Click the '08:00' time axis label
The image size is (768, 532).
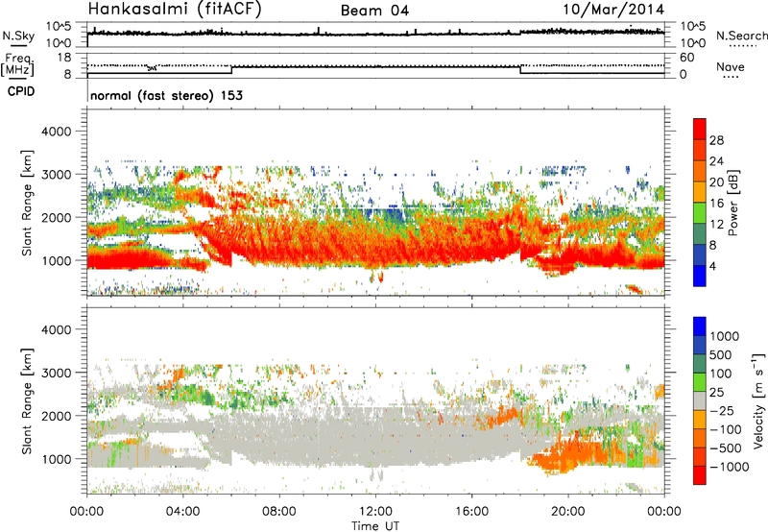(279, 512)
